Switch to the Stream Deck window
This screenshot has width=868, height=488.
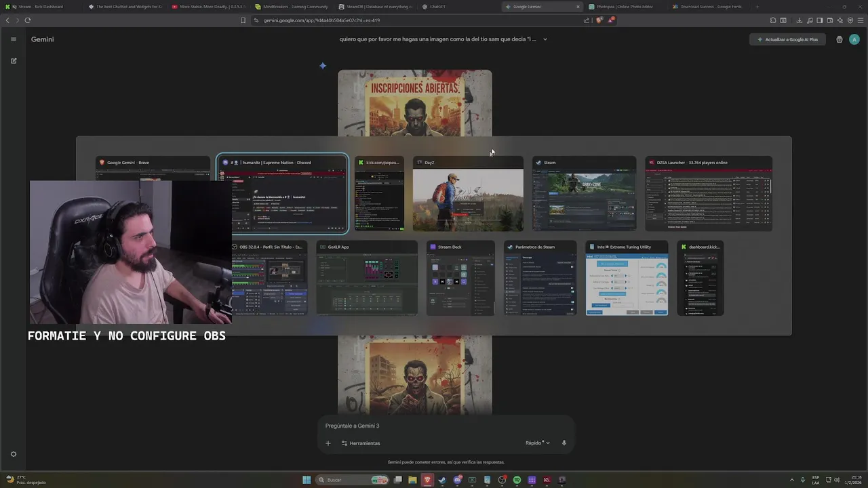click(x=460, y=278)
